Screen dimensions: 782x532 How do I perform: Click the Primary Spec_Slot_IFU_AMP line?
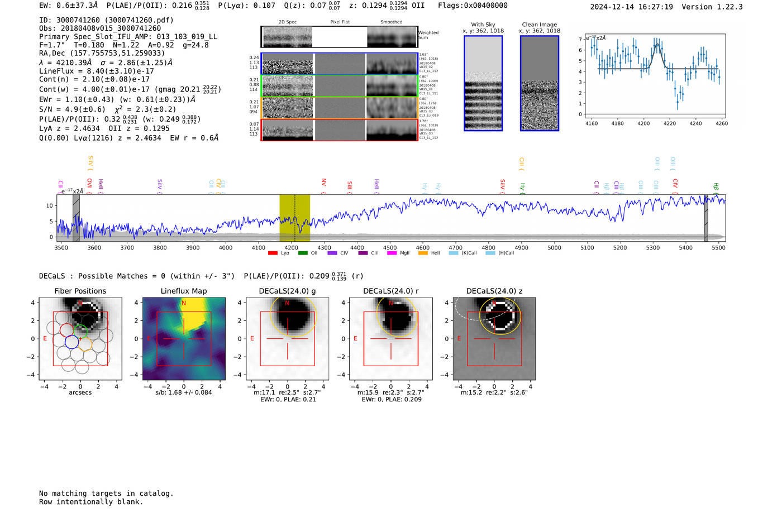pos(128,37)
